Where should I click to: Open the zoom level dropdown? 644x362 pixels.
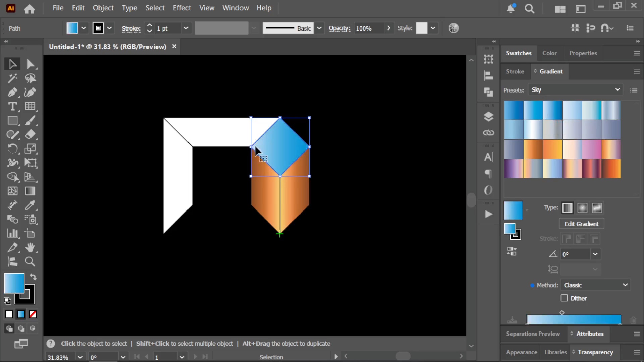[x=80, y=357]
